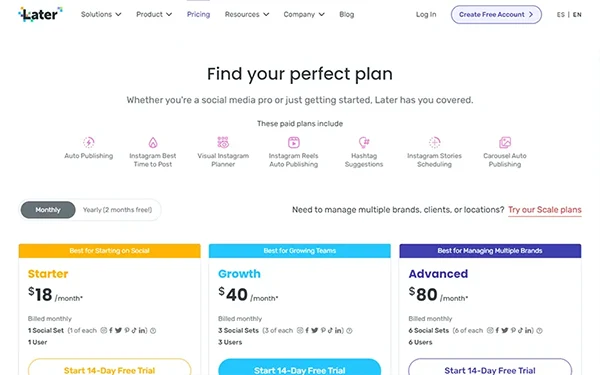
Task: Click the Later logo in the header
Action: (x=40, y=14)
